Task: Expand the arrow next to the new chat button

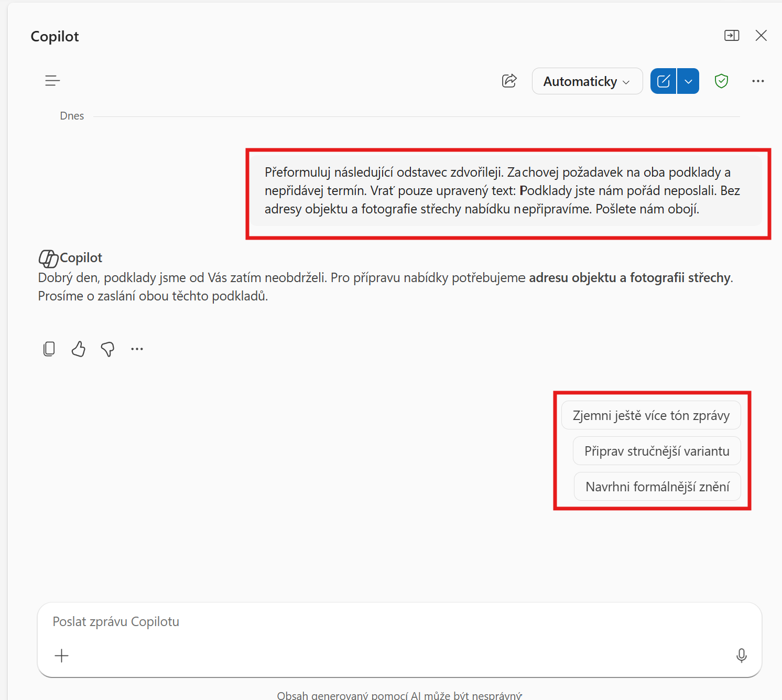Action: (x=688, y=81)
